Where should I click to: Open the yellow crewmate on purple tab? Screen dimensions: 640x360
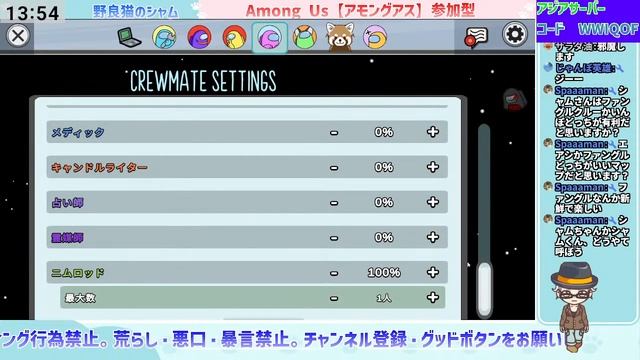pos(375,37)
